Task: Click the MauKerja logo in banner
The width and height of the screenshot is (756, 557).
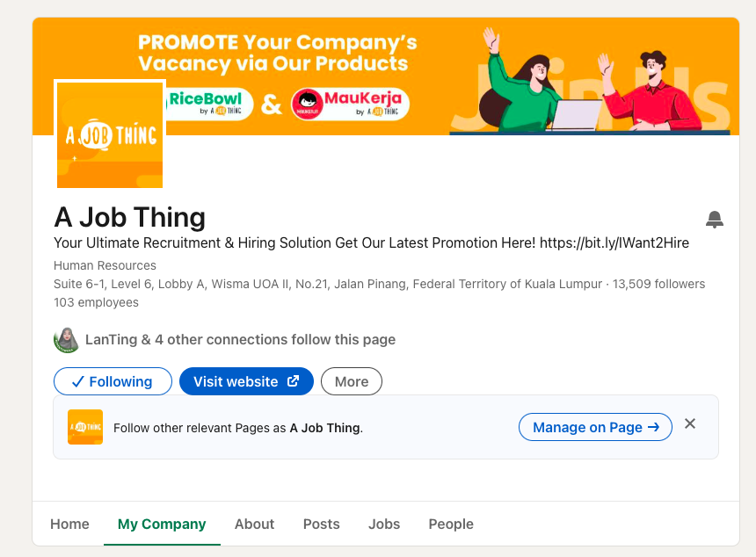Action: (350, 104)
